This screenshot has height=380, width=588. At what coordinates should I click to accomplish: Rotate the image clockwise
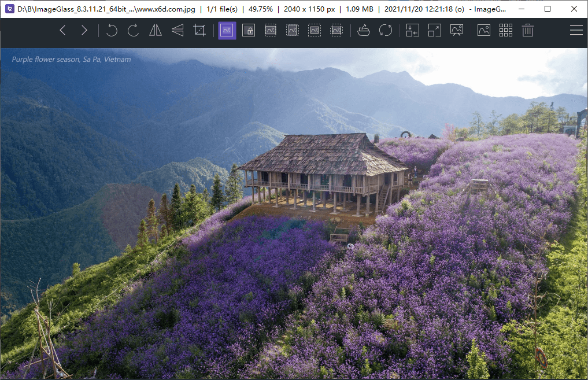(132, 30)
